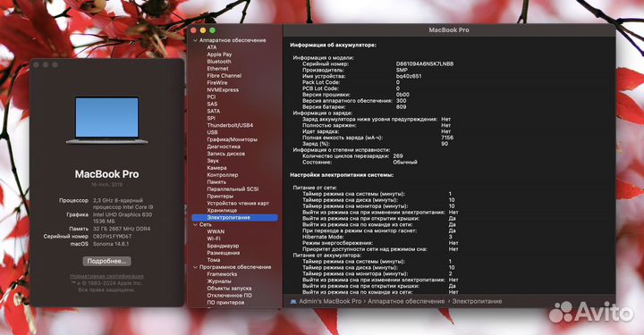Screen dimensions: 644x335
Task: Select Брандмауэр under Сеть
Action: click(x=223, y=246)
